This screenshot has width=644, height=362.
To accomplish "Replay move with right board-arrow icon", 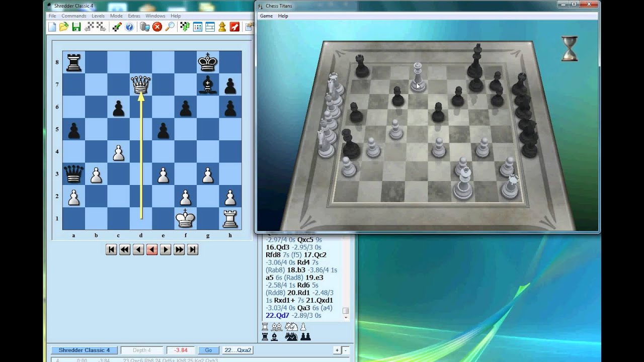I will click(101, 27).
